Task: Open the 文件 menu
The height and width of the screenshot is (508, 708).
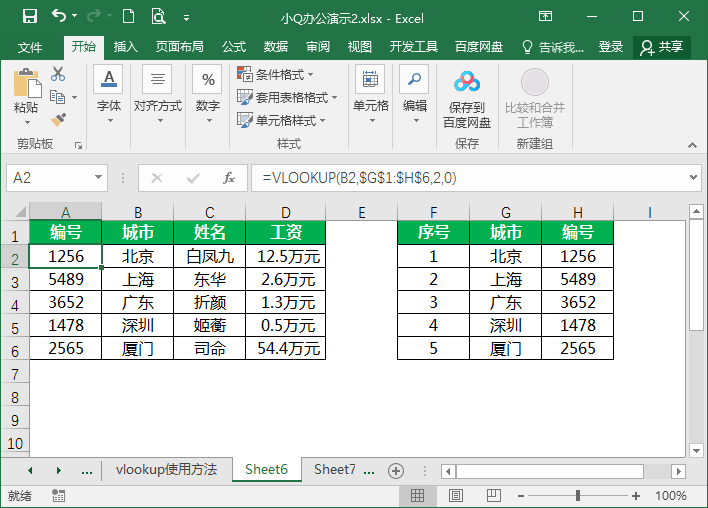Action: point(30,47)
